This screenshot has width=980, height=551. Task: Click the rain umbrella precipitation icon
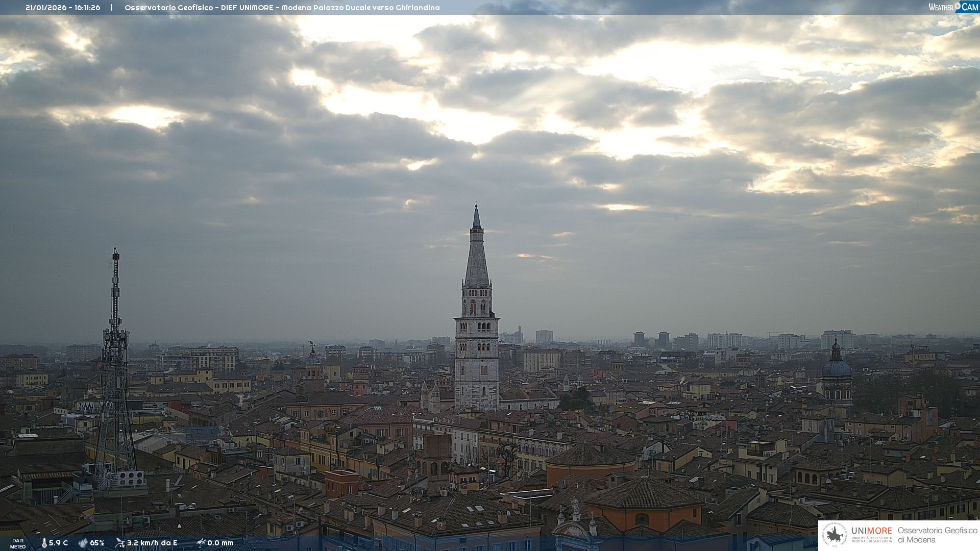(201, 543)
